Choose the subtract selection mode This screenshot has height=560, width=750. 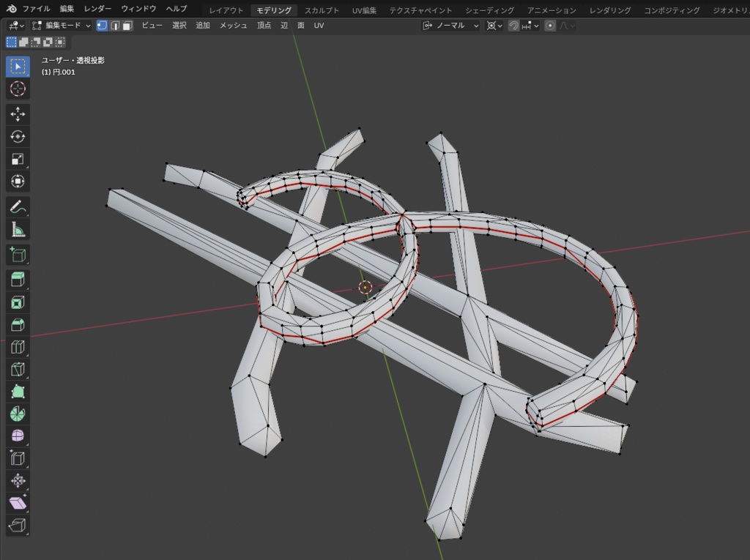point(35,42)
